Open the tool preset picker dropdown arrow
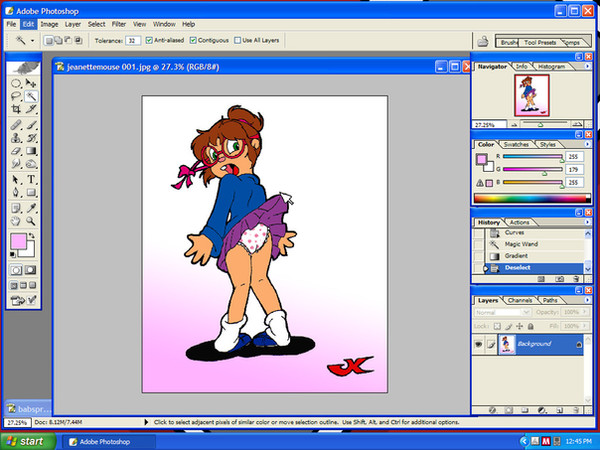Screen dimensions: 600x450 33,40
